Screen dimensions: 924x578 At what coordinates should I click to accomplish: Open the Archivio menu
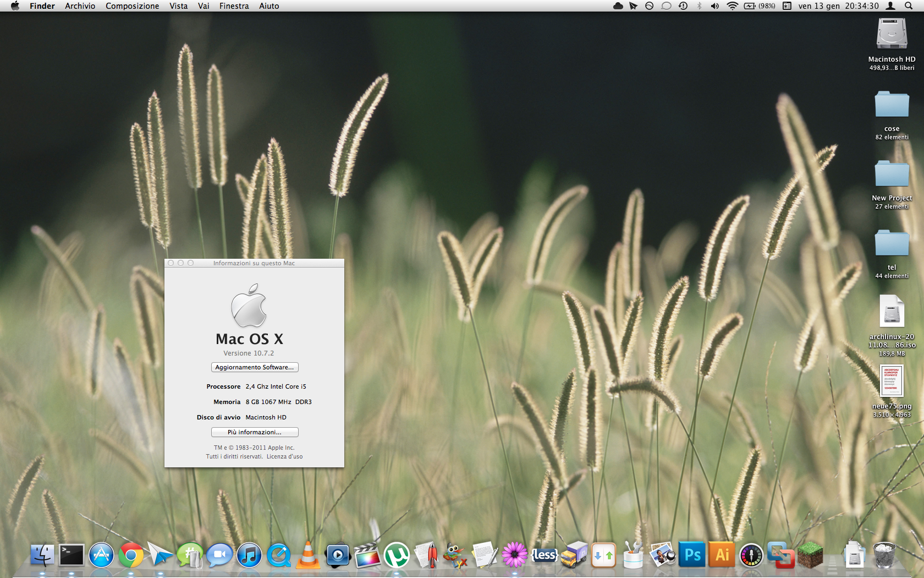[x=80, y=6]
